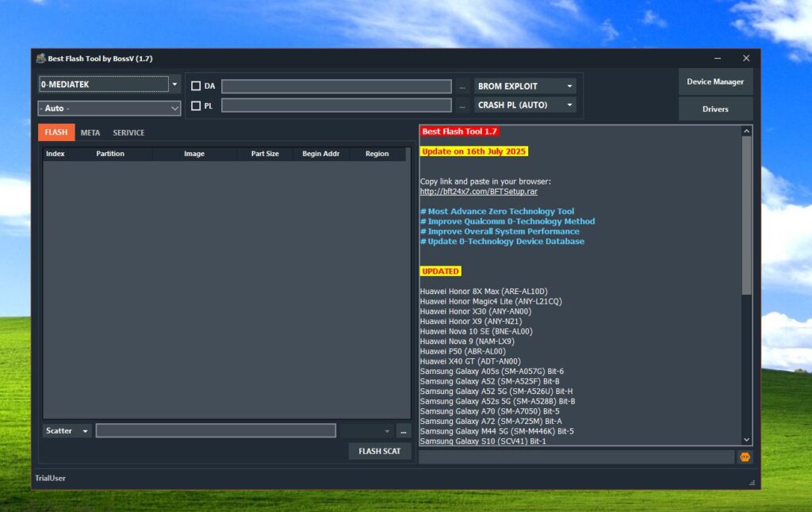
Task: Click the PL file path input field
Action: point(336,105)
